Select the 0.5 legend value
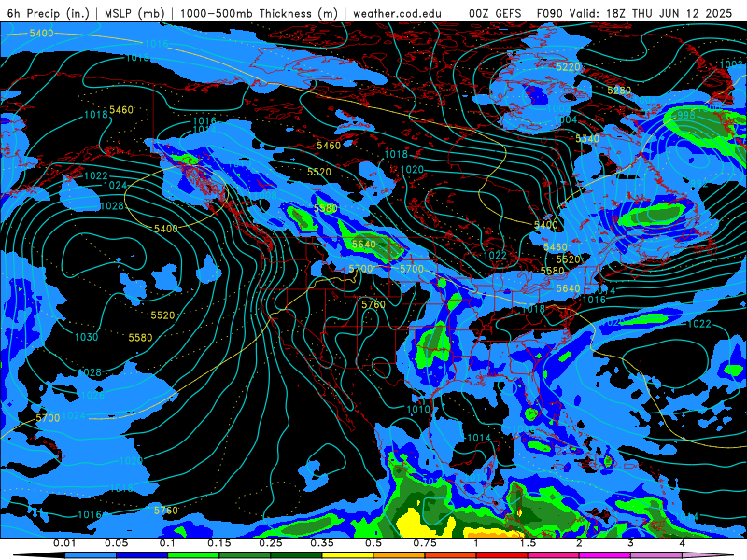The width and height of the screenshot is (747, 560). tap(373, 543)
